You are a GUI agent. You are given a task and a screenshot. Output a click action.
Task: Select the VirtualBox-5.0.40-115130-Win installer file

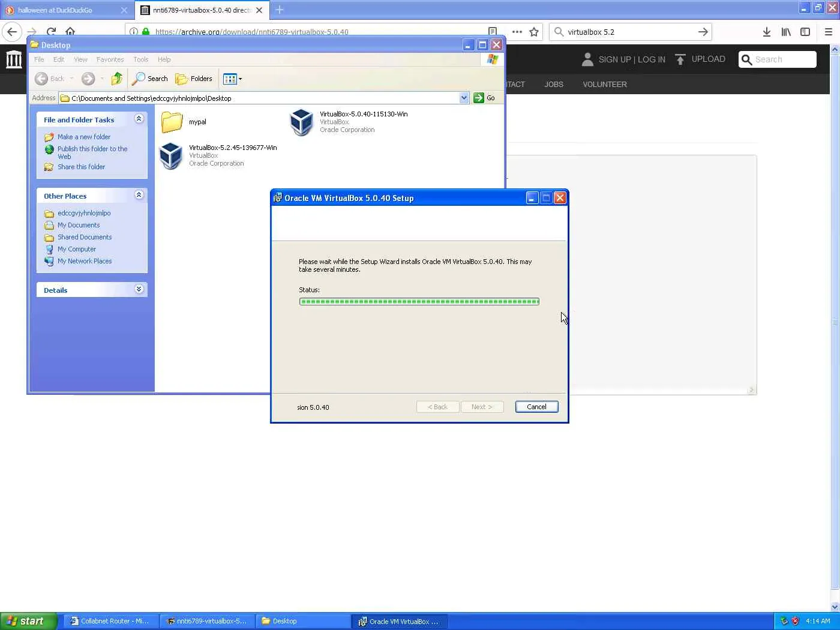(x=349, y=122)
